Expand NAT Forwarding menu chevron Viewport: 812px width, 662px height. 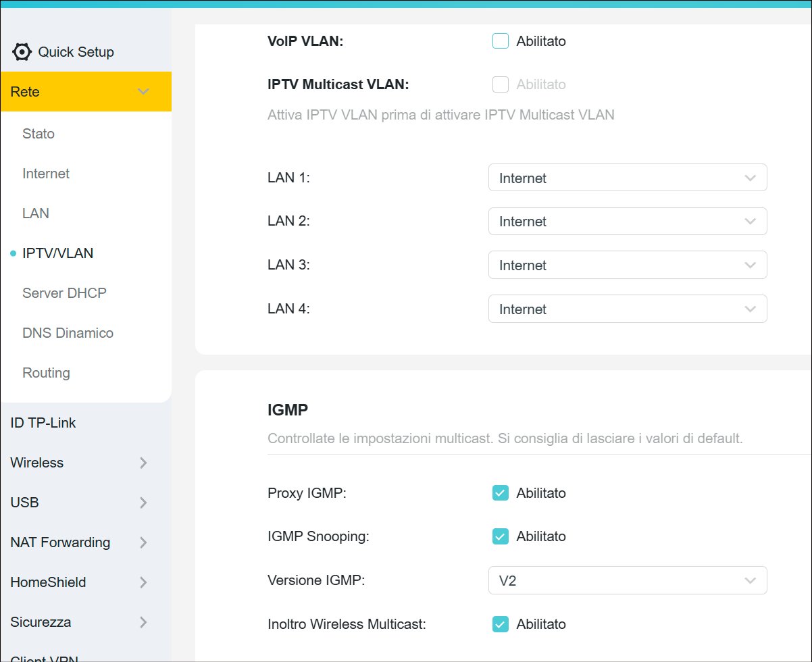pyautogui.click(x=143, y=542)
